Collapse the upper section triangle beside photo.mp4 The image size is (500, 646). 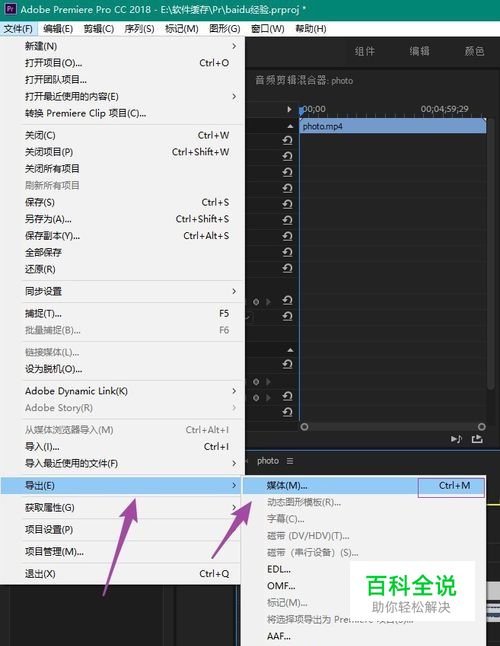(x=290, y=126)
